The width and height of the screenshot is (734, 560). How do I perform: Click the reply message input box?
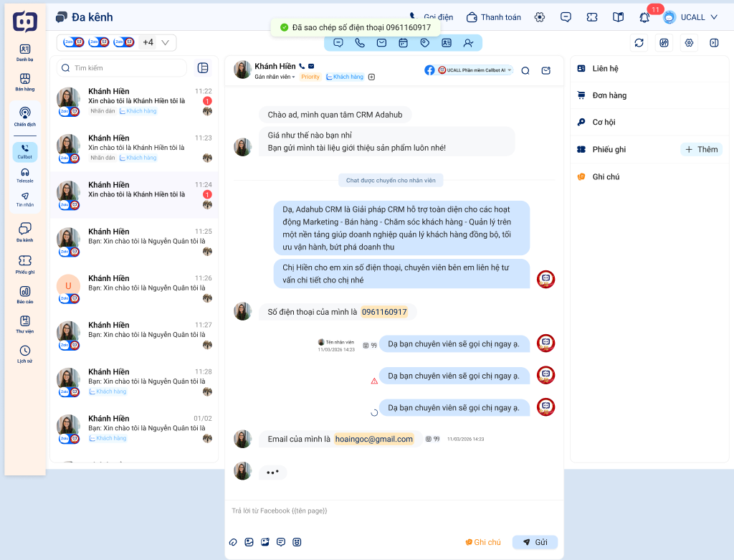click(x=394, y=511)
